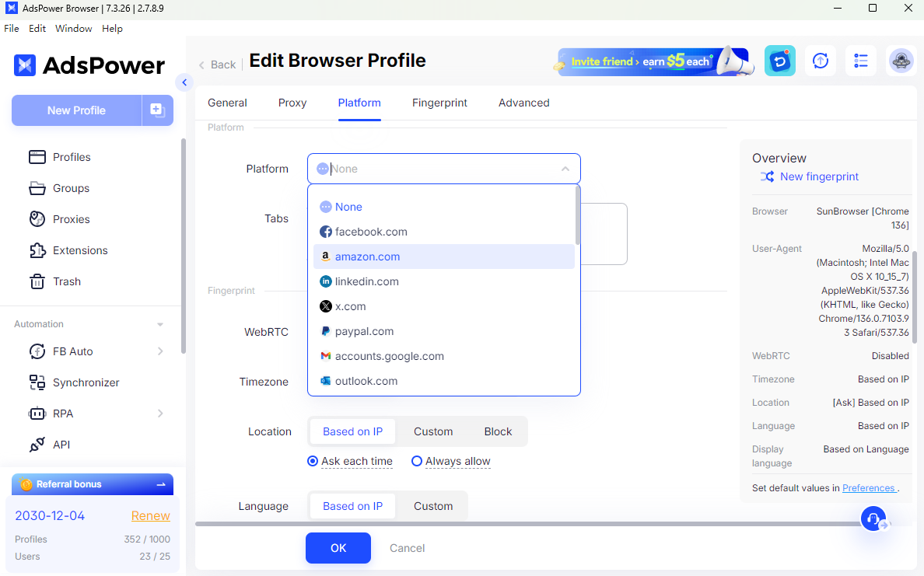Click the OK button
The image size is (924, 576).
click(x=338, y=548)
